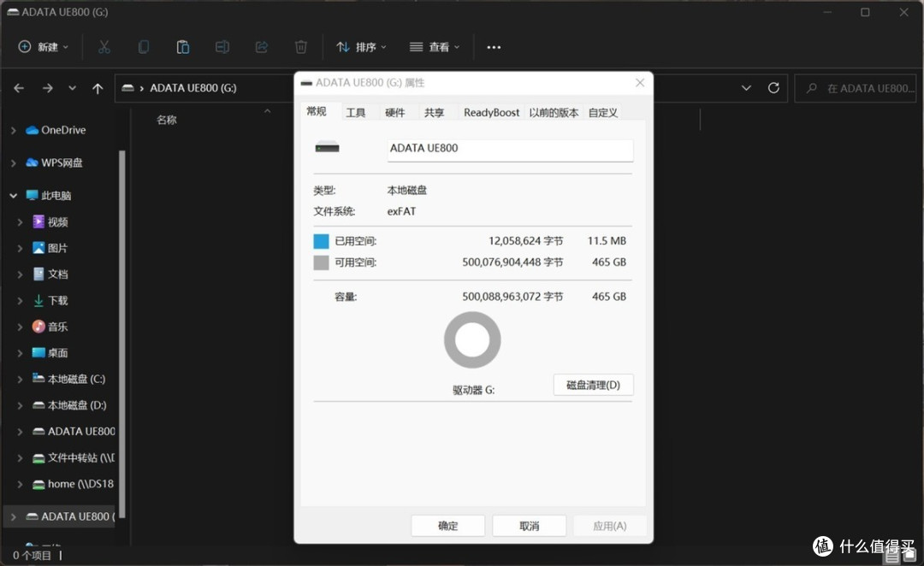924x566 pixels.
Task: Expand address bar history dropdown
Action: [746, 88]
